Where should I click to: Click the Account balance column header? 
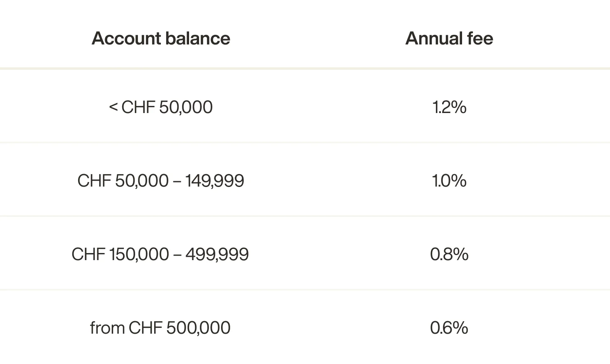(x=161, y=38)
